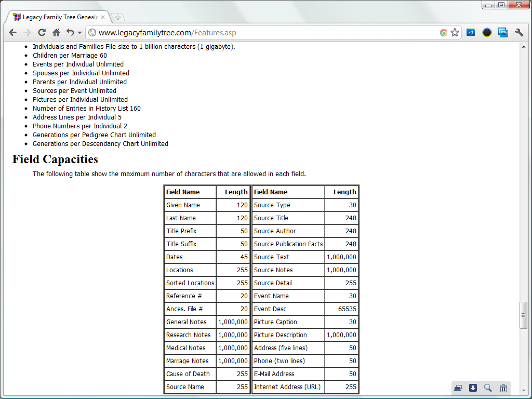Click 'Phone Numbers per Individual 2' item
The image size is (532, 399).
[80, 126]
